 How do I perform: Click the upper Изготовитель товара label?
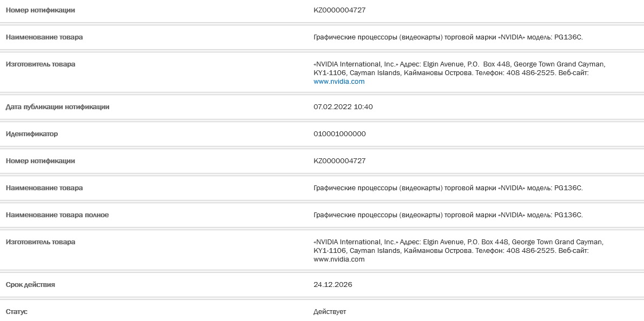[40, 64]
